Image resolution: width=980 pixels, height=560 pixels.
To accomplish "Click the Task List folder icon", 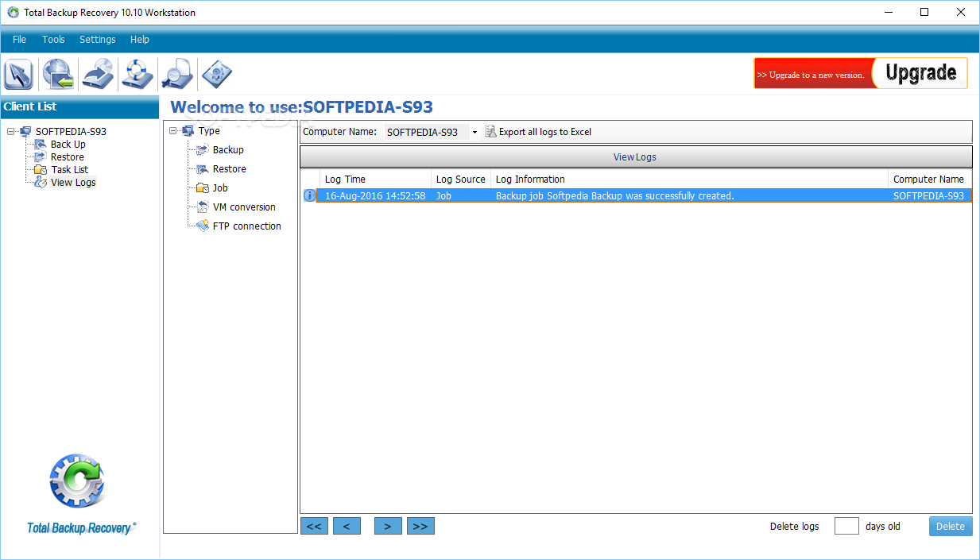I will (41, 169).
